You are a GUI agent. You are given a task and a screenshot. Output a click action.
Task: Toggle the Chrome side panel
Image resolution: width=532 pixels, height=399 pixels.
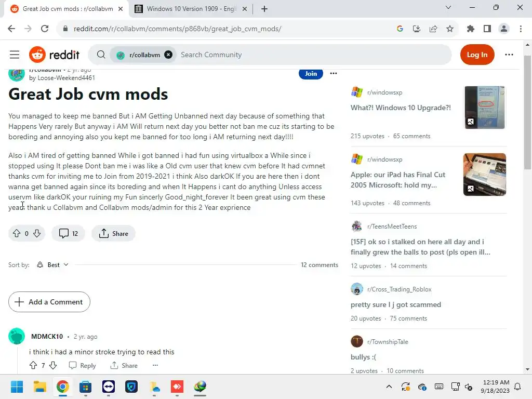[487, 29]
